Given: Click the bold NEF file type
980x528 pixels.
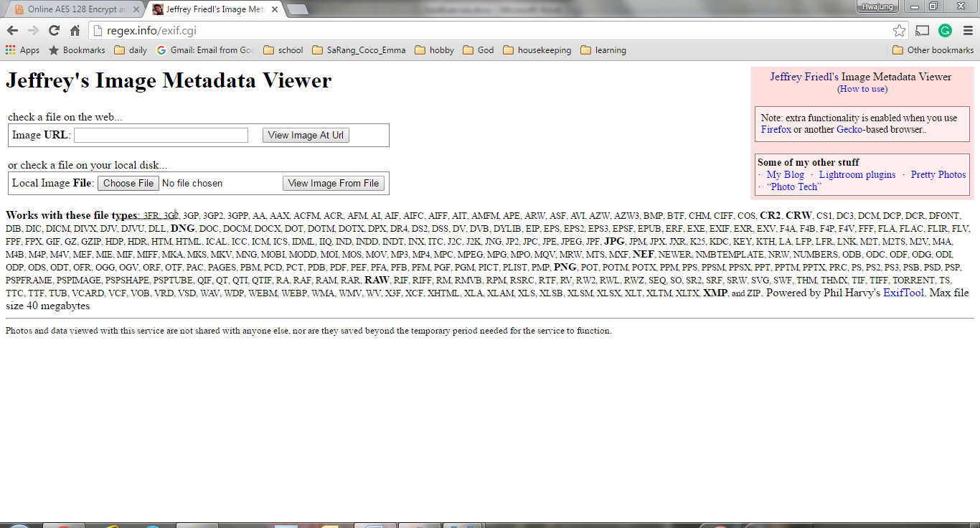Looking at the screenshot, I should coord(644,254).
